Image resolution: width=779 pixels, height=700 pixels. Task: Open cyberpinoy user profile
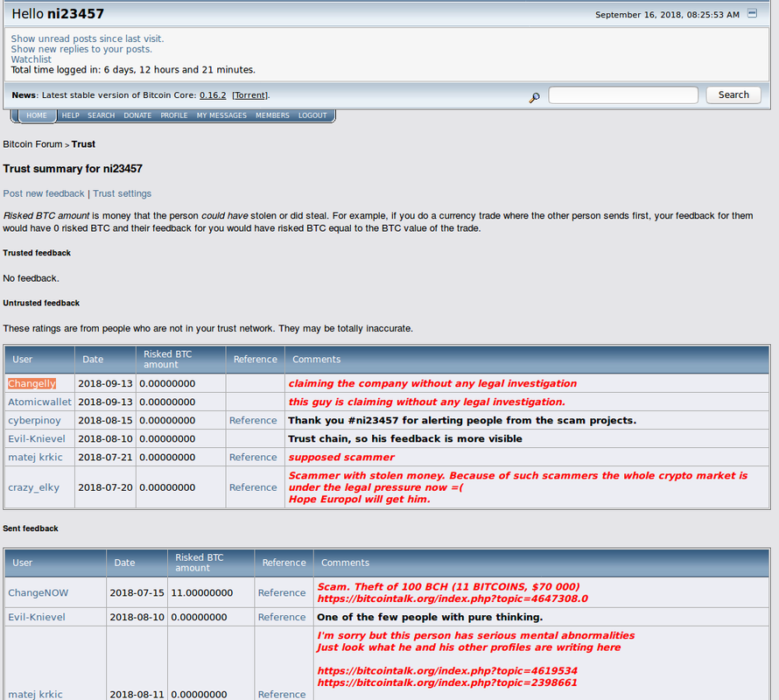tap(34, 420)
